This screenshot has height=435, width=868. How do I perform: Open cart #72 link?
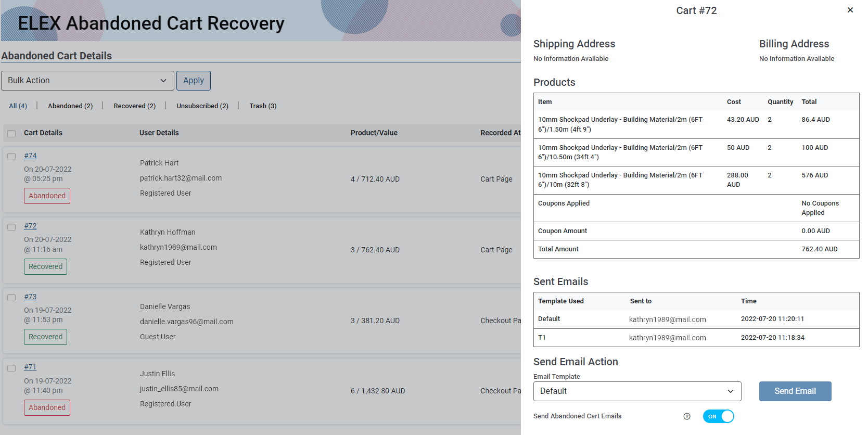tap(30, 226)
